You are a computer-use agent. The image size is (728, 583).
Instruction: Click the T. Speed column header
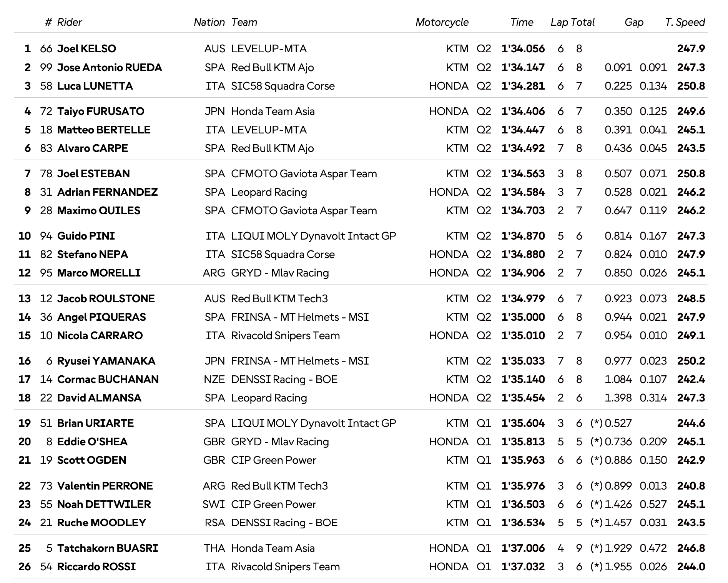coord(685,22)
